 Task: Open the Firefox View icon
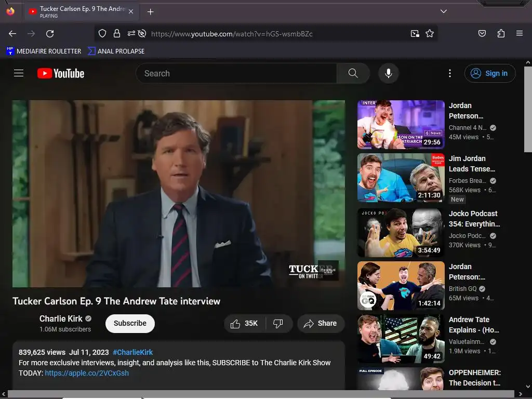[10, 11]
